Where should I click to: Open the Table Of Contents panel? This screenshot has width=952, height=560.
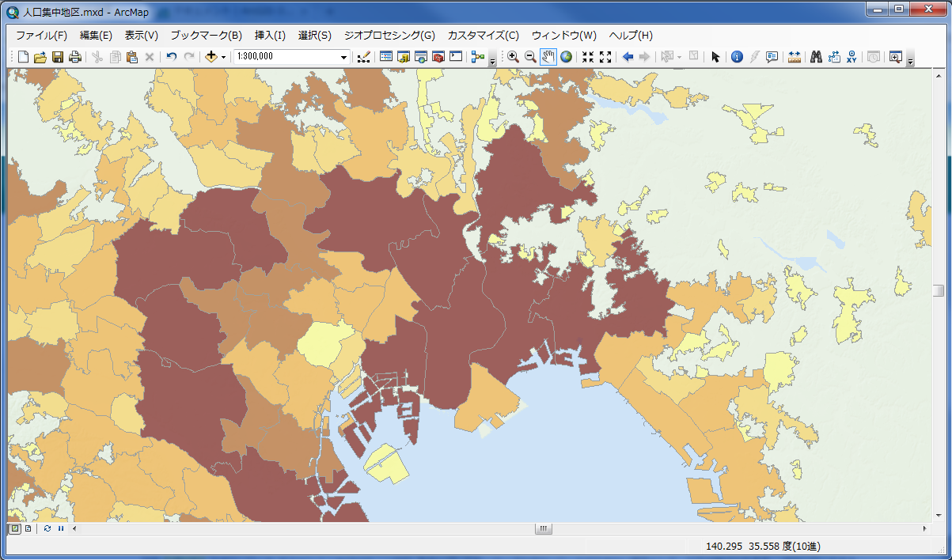[x=385, y=56]
